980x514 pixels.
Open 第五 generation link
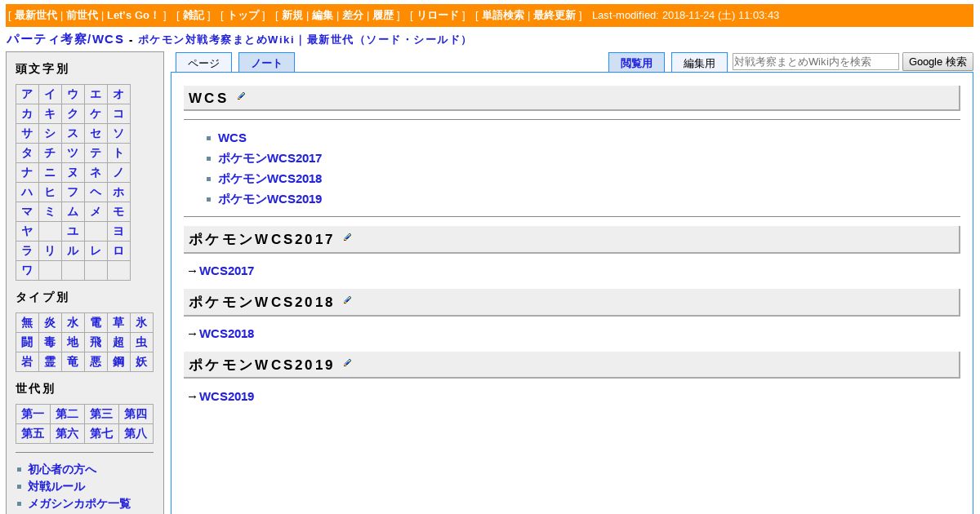coord(33,434)
